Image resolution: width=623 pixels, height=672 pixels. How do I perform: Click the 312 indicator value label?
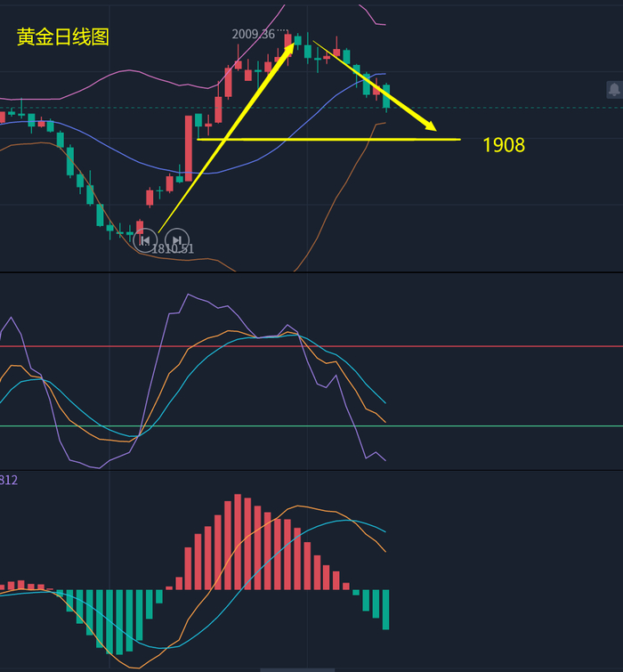[x=9, y=480]
